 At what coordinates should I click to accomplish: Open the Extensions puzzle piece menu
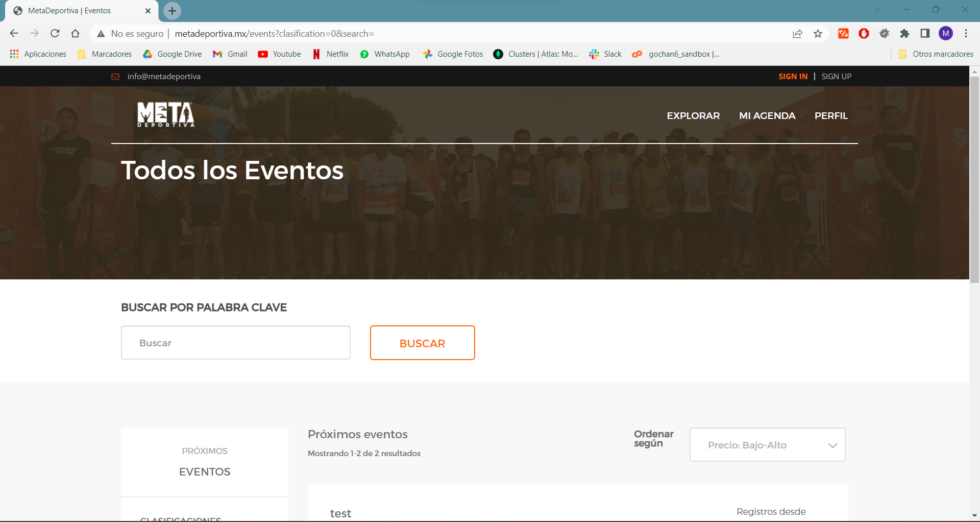(x=905, y=34)
